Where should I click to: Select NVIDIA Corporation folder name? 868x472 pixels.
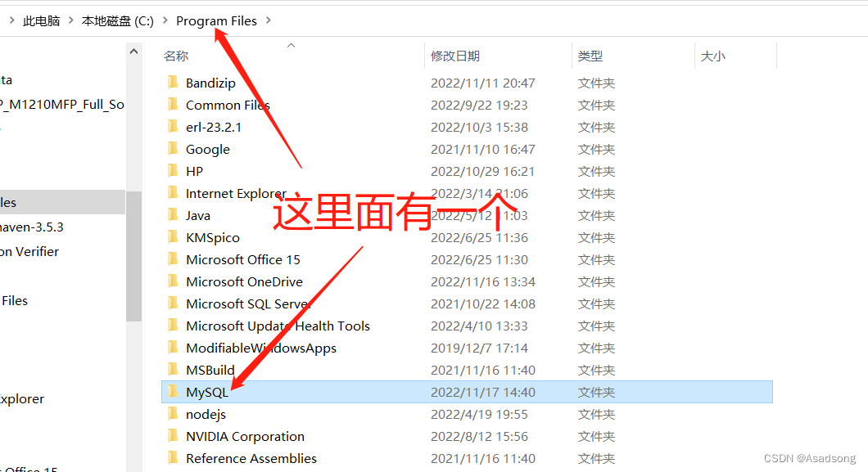click(x=245, y=437)
